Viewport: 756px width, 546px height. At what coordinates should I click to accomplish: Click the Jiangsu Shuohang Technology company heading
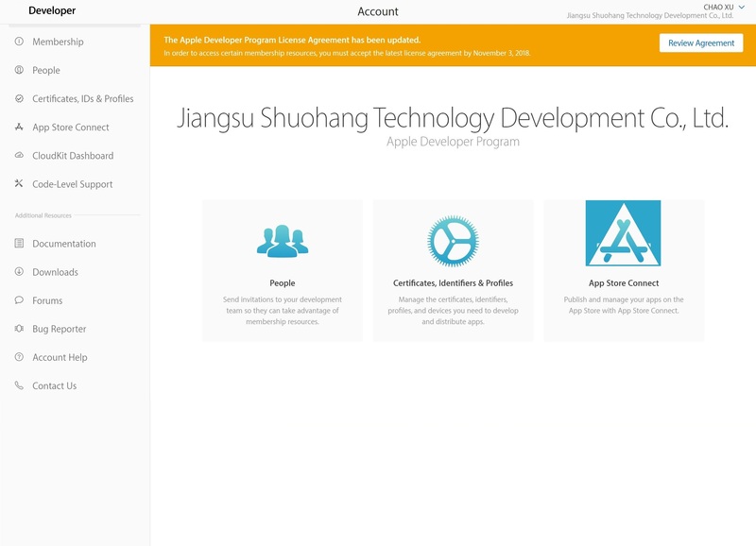coord(453,118)
